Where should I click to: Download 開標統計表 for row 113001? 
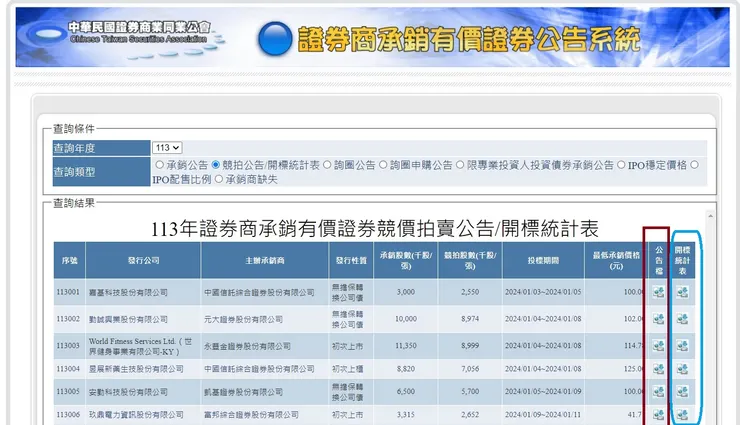[x=682, y=292]
